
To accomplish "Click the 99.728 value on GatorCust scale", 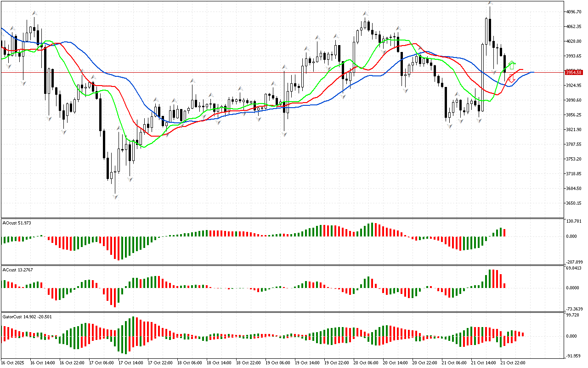I will click(574, 315).
